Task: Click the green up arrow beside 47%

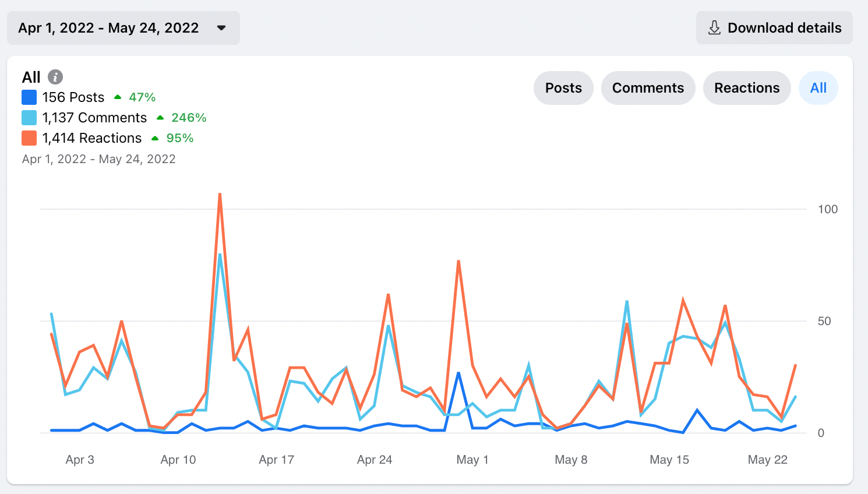Action: pos(118,97)
